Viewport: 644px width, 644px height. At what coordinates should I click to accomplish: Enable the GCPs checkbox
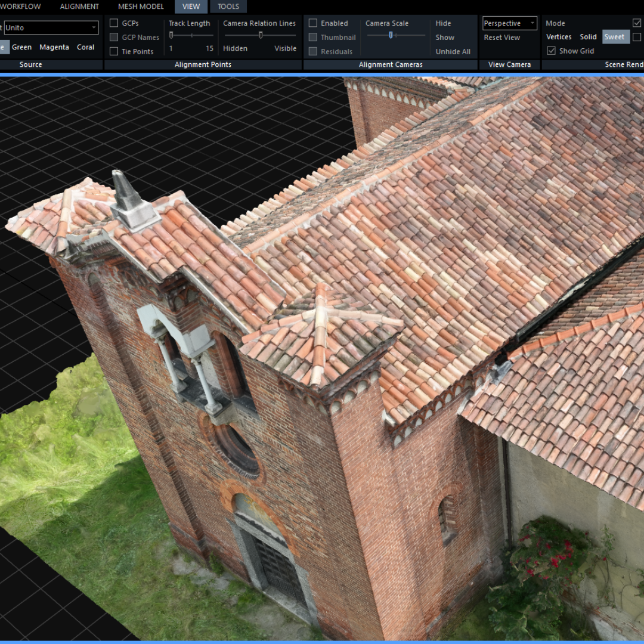(113, 23)
